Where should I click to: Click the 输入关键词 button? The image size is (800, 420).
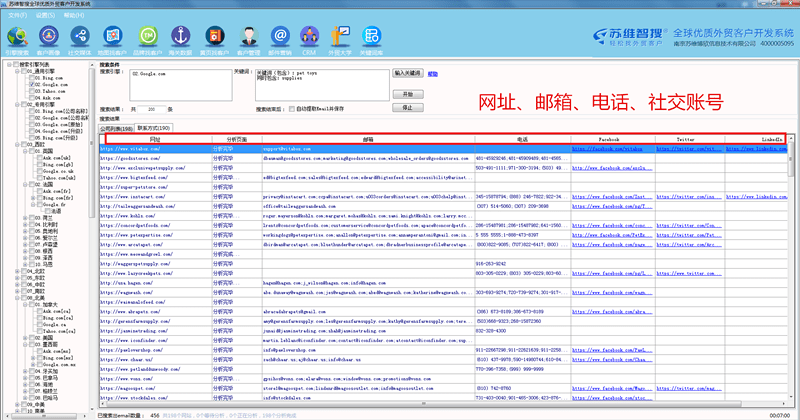coord(408,73)
